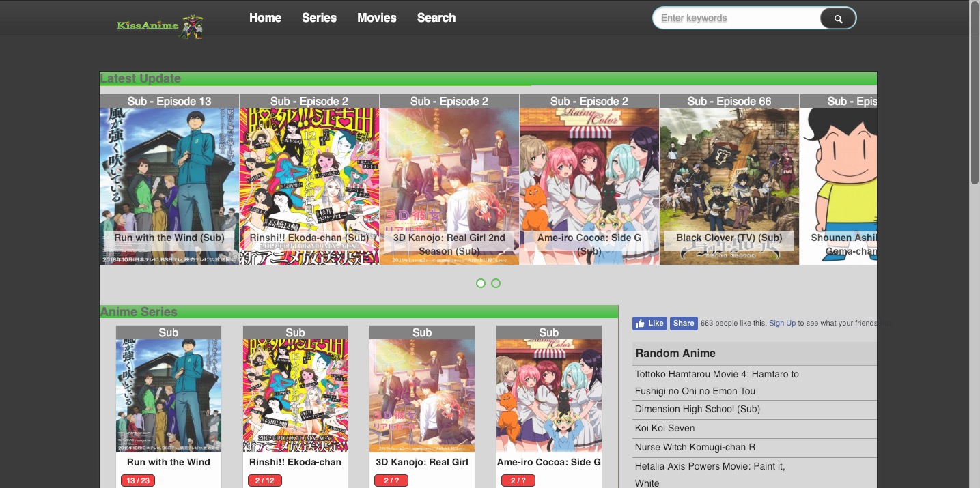Open the Run with the Wind title link

169,462
